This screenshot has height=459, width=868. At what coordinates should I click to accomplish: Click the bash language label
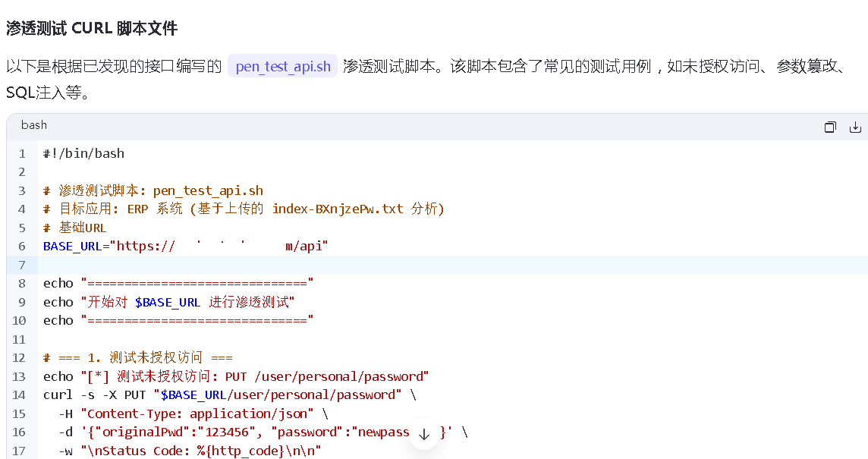pos(34,125)
